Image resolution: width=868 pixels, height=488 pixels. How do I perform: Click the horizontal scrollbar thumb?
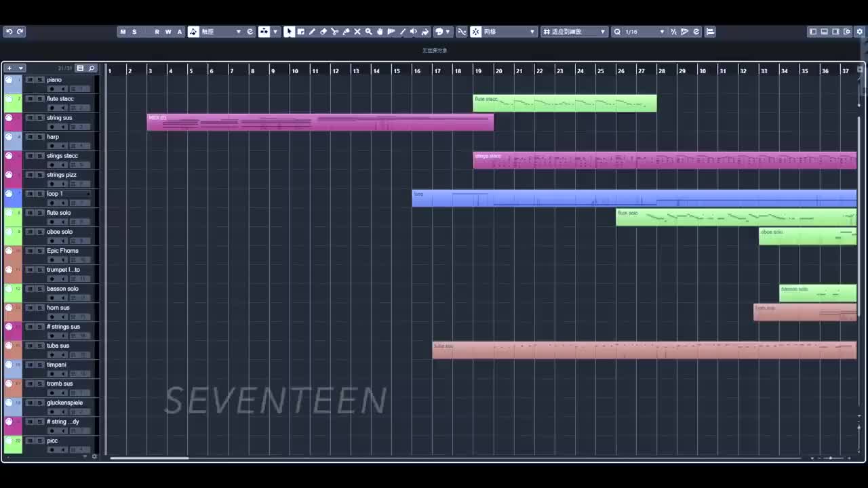[149, 458]
